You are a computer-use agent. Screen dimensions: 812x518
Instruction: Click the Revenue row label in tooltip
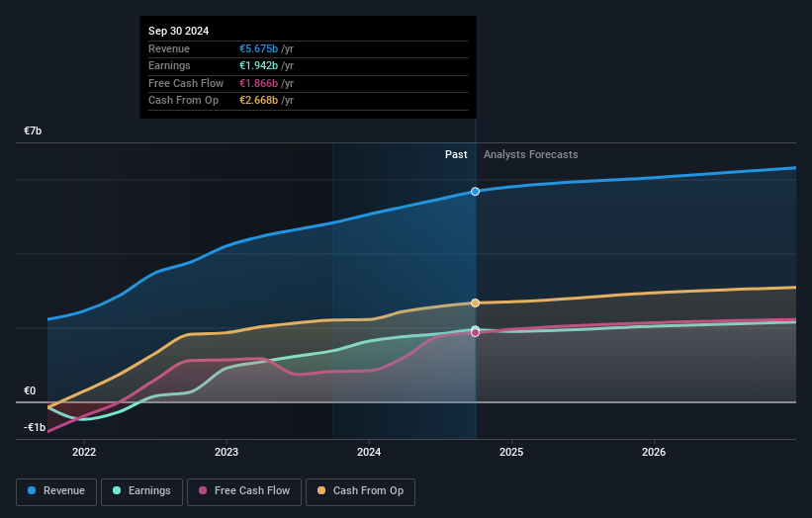click(x=169, y=48)
